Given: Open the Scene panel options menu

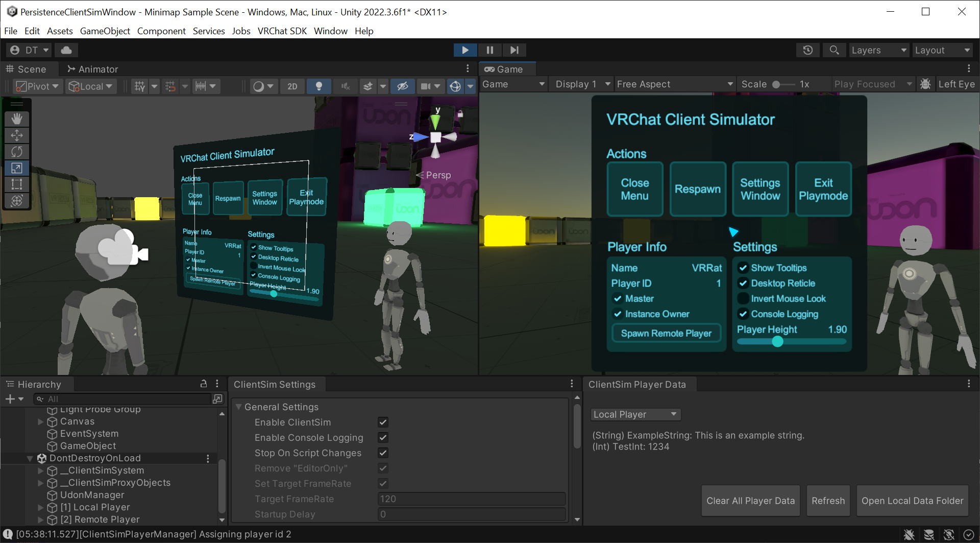Looking at the screenshot, I should point(468,68).
